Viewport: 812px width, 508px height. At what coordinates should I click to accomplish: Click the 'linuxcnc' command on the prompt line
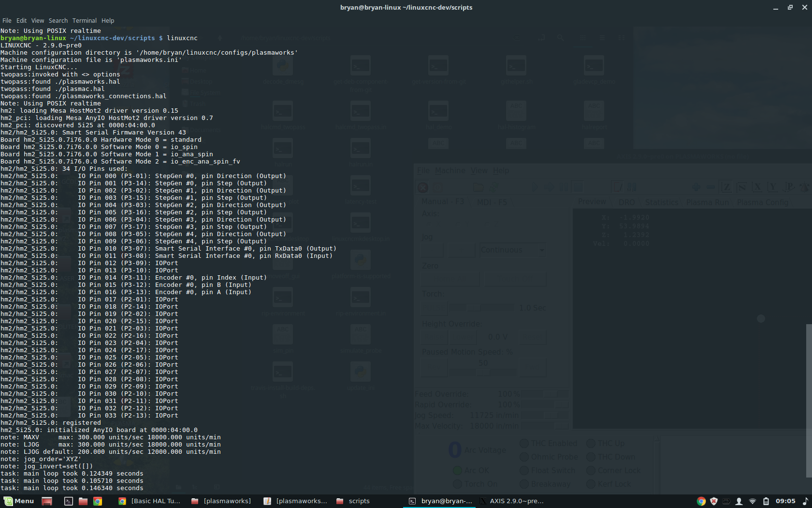[x=182, y=38]
